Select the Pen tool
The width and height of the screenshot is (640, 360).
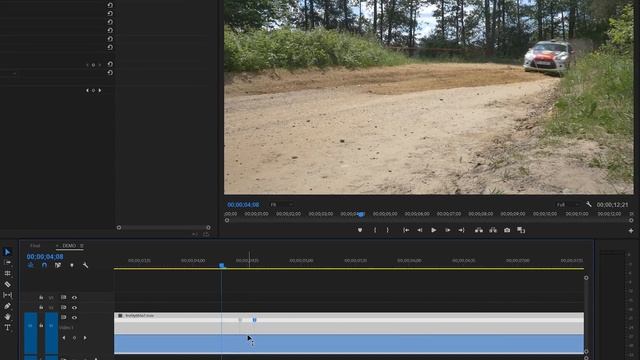click(x=7, y=306)
